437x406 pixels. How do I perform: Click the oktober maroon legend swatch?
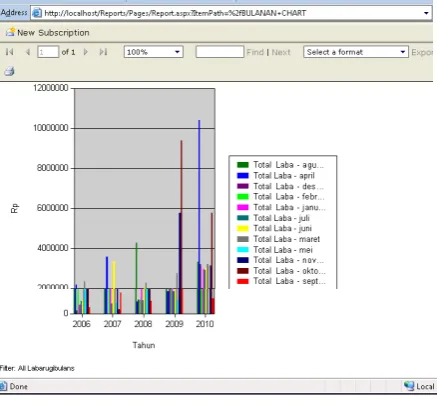coord(243,271)
